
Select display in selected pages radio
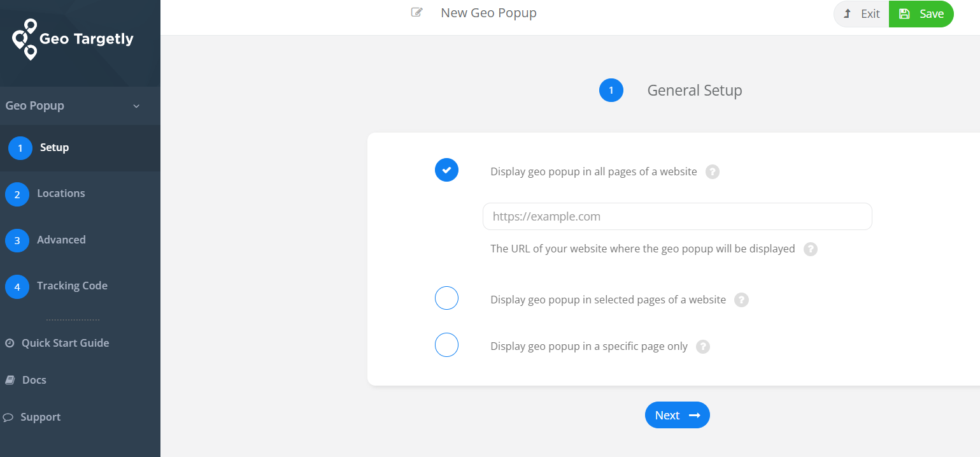pyautogui.click(x=446, y=298)
